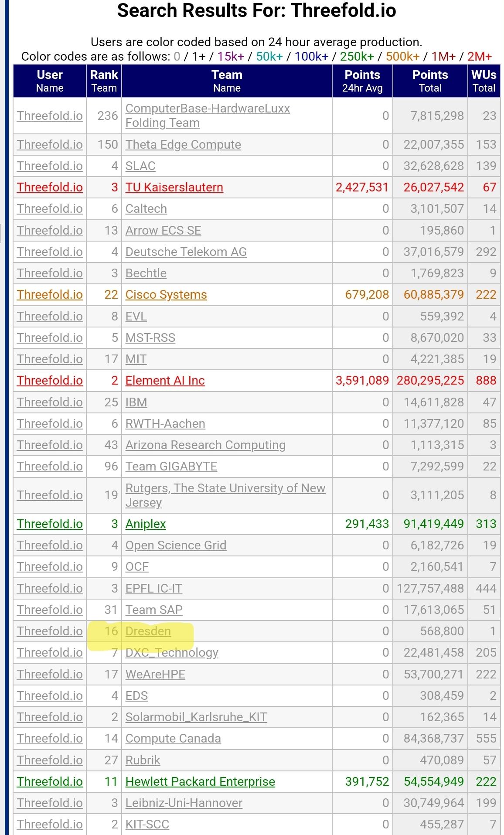Open the Open Science Grid link
Viewport: 504px width, 835px height.
click(176, 545)
